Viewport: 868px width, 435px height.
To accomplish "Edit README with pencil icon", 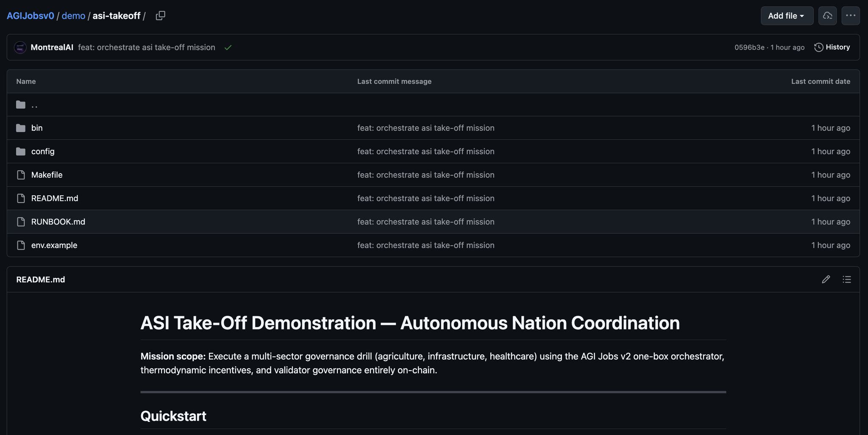I will click(x=826, y=280).
